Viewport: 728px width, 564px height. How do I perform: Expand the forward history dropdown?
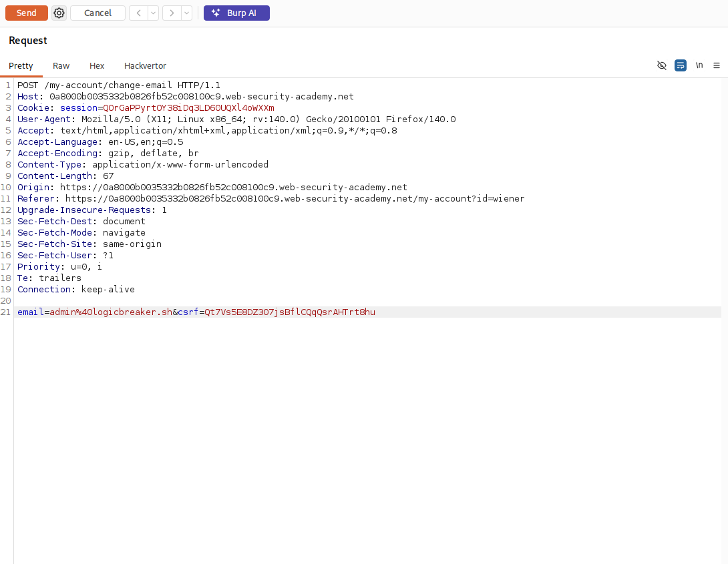coord(186,13)
